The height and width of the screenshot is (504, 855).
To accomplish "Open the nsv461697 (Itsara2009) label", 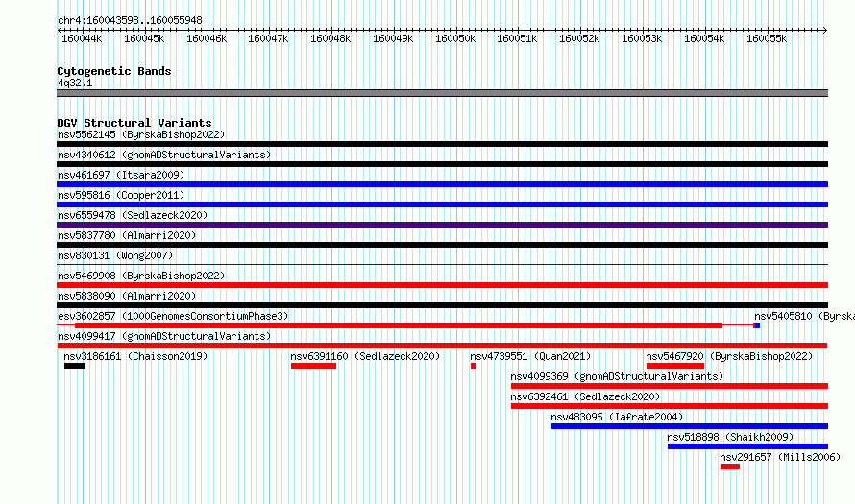I will (x=121, y=175).
